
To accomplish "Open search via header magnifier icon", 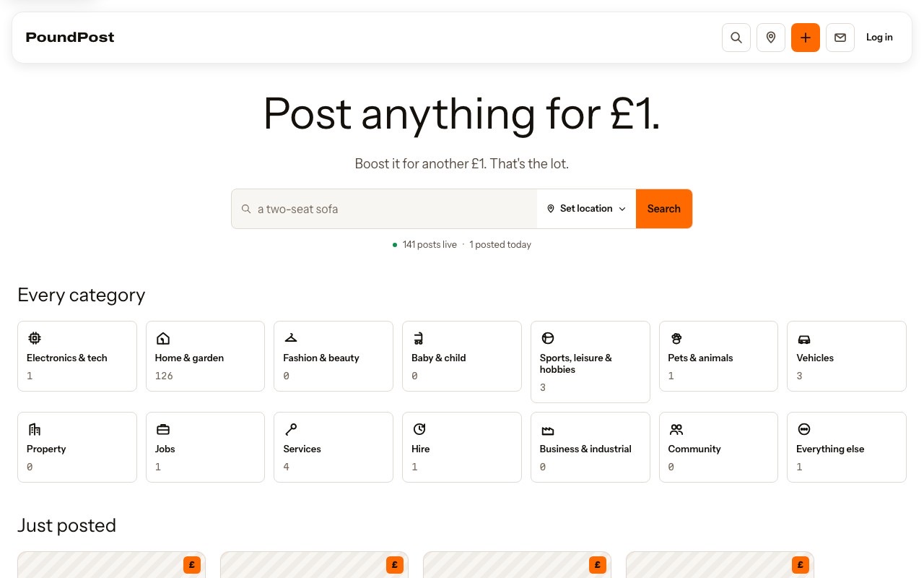I will (736, 38).
